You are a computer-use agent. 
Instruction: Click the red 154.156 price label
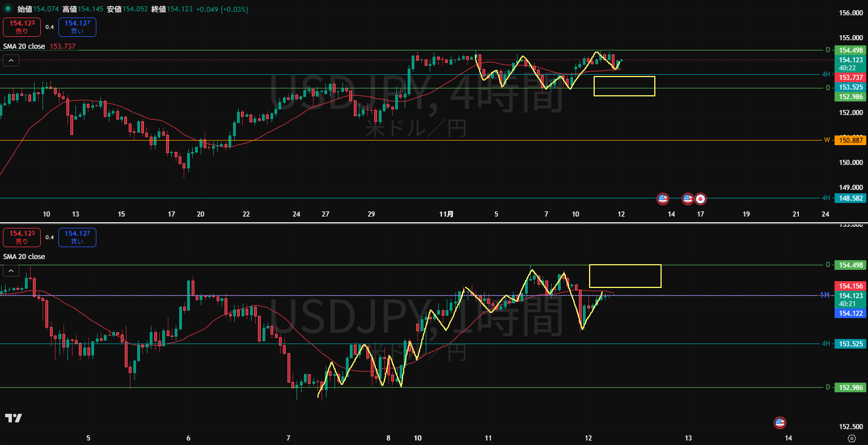850,286
